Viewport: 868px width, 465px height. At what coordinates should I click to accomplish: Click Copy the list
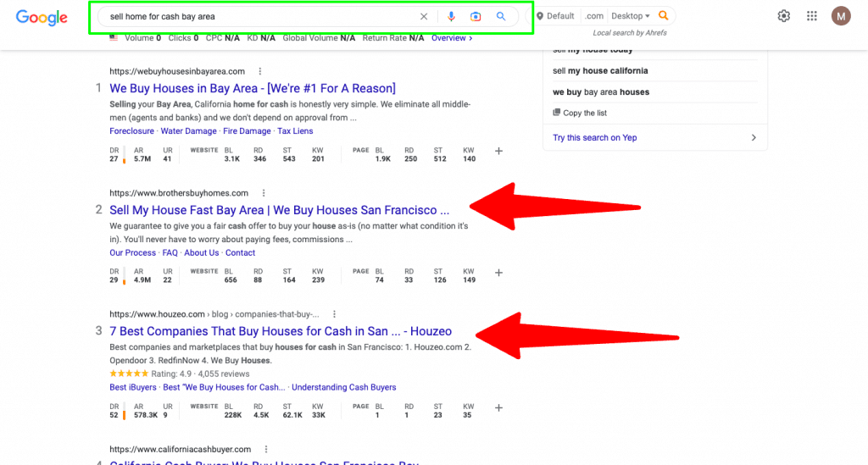click(580, 113)
